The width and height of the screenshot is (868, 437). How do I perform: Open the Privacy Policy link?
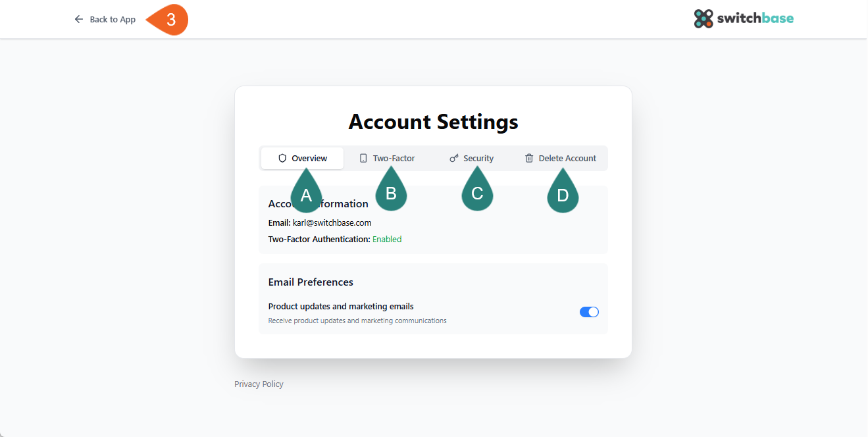tap(259, 384)
